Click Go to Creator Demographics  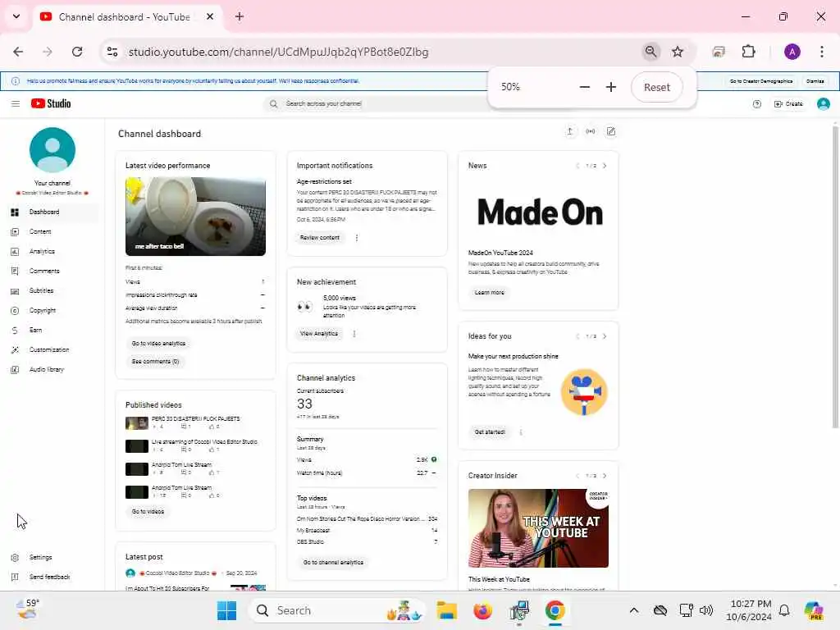(x=760, y=81)
